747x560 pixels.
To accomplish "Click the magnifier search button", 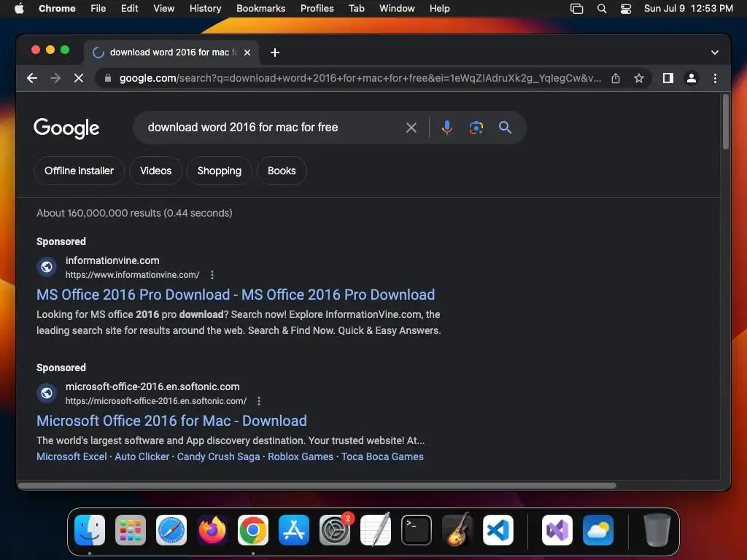I will point(505,128).
